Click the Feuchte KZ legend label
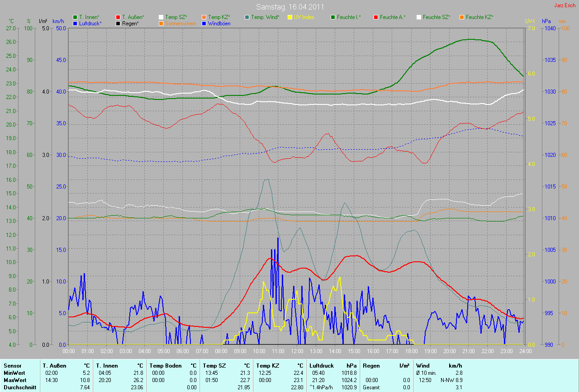Viewport: 579px width, 392px height. click(x=479, y=17)
